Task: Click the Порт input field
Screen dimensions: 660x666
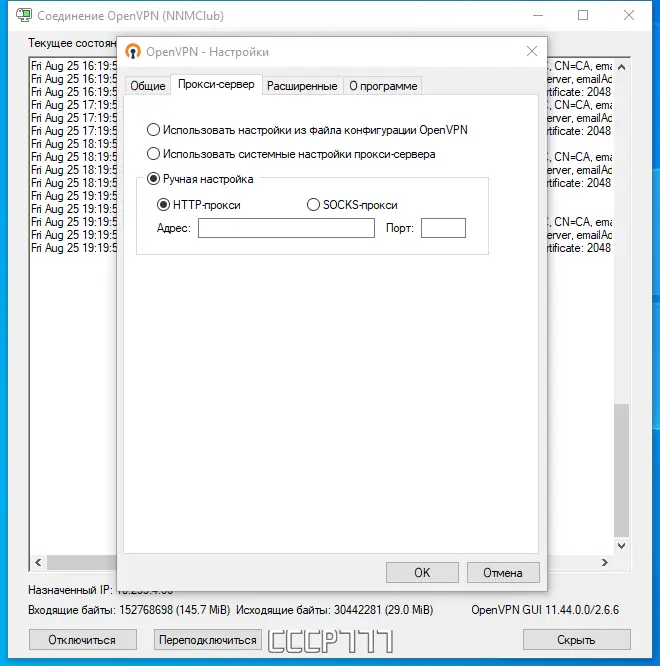Action: (x=443, y=228)
